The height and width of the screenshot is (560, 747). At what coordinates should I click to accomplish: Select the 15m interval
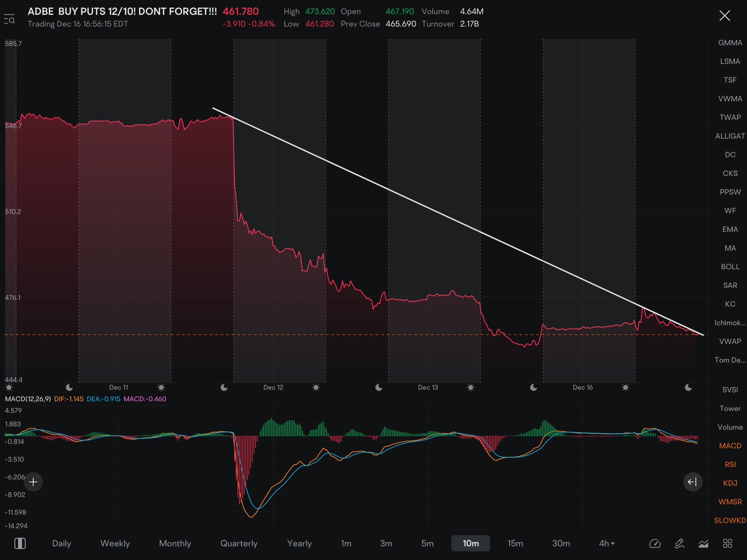pos(515,543)
